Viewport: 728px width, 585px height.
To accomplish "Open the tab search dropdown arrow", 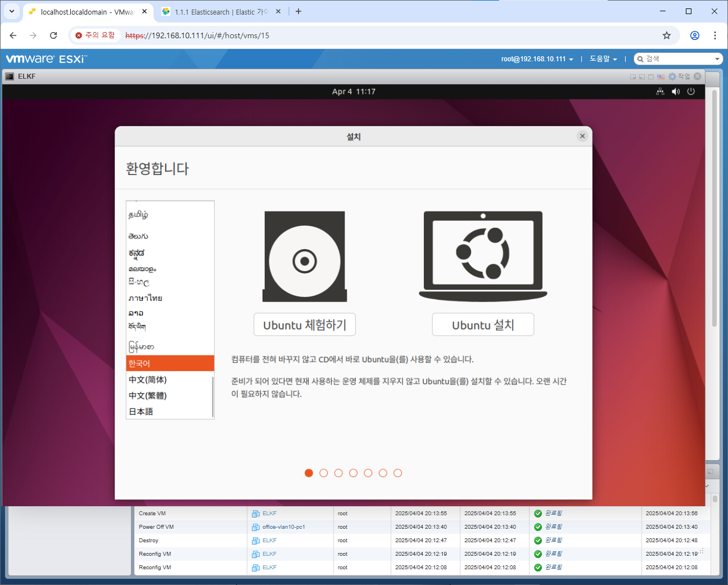I will (12, 11).
